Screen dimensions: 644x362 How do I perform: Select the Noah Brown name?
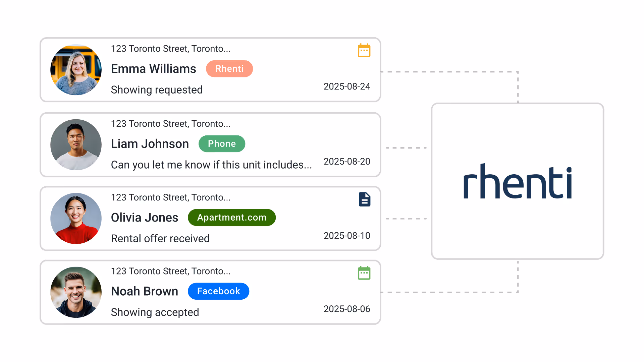click(145, 291)
